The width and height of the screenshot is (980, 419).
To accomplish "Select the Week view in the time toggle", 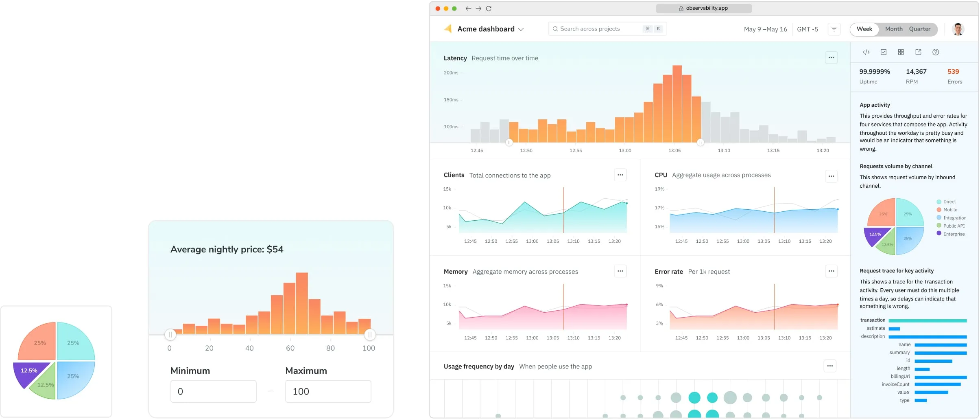I will pyautogui.click(x=864, y=29).
